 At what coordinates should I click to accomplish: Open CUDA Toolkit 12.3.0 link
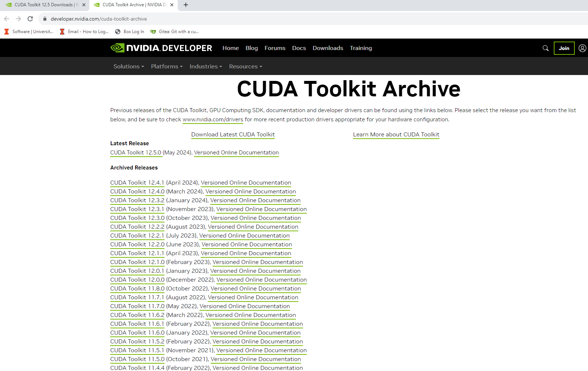137,218
